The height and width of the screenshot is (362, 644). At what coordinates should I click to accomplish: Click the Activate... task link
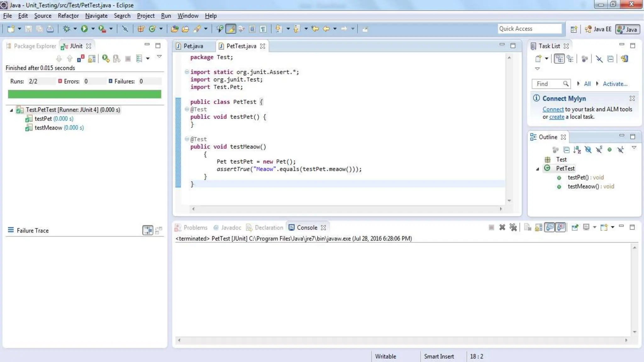(615, 84)
